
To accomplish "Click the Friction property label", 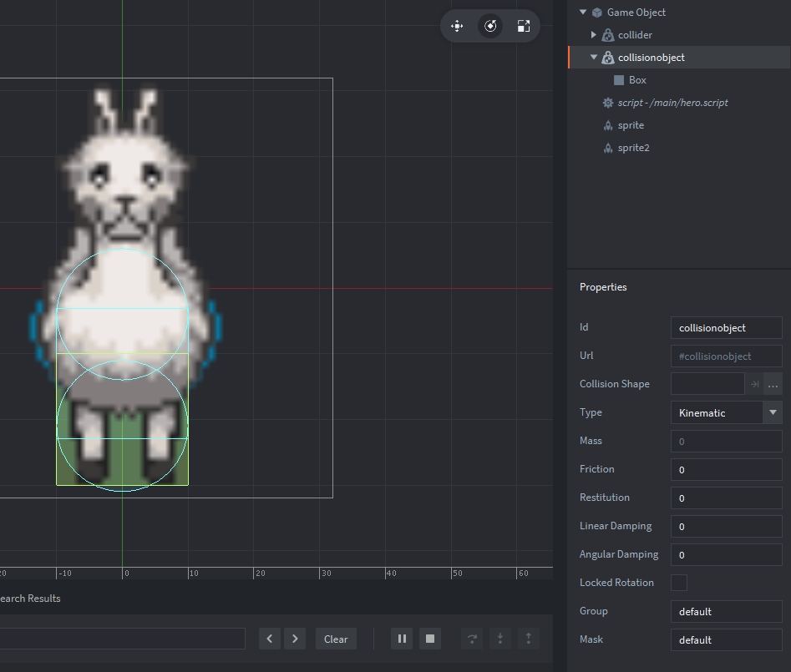I will pyautogui.click(x=596, y=469).
